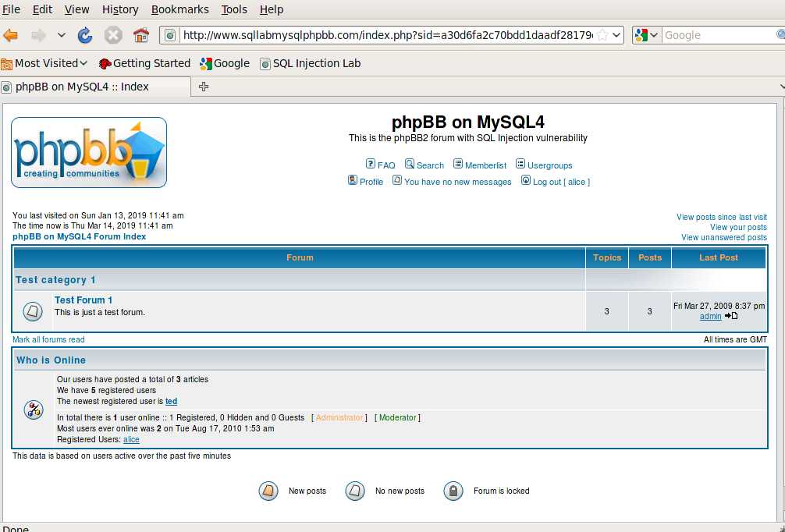The width and height of the screenshot is (785, 532).
Task: Open the Tools menu
Action: (234, 9)
